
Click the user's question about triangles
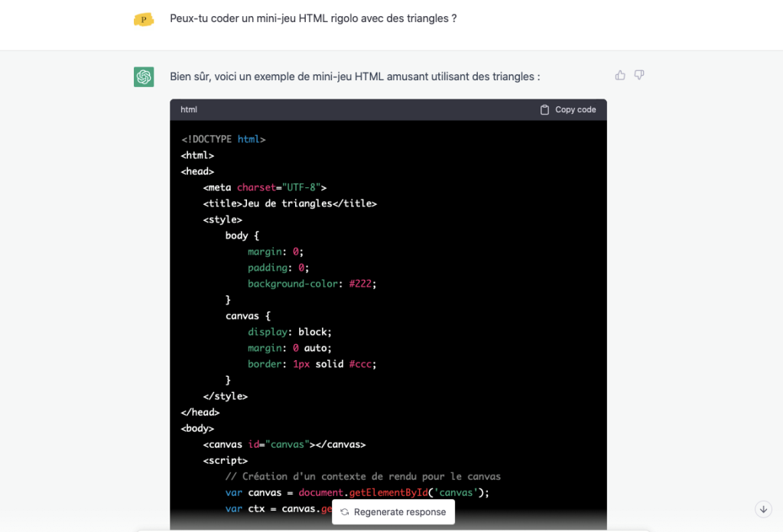[x=313, y=18]
